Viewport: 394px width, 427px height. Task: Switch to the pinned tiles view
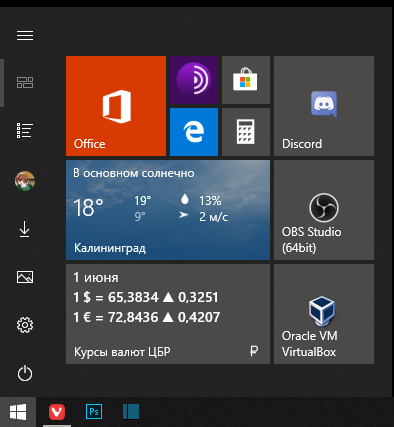(x=25, y=82)
